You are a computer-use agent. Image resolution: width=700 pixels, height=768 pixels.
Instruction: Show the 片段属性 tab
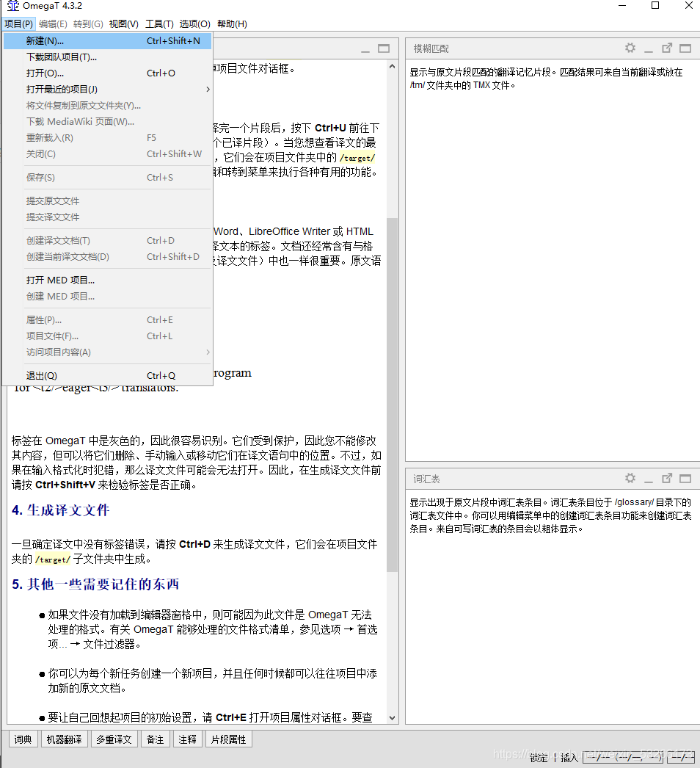pos(229,739)
